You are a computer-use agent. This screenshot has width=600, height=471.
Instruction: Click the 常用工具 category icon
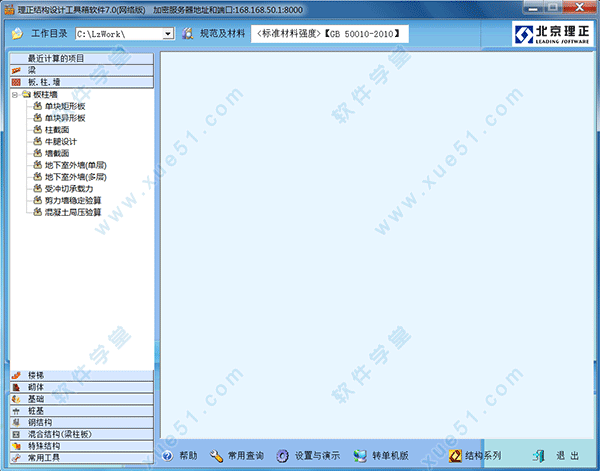tap(16, 458)
